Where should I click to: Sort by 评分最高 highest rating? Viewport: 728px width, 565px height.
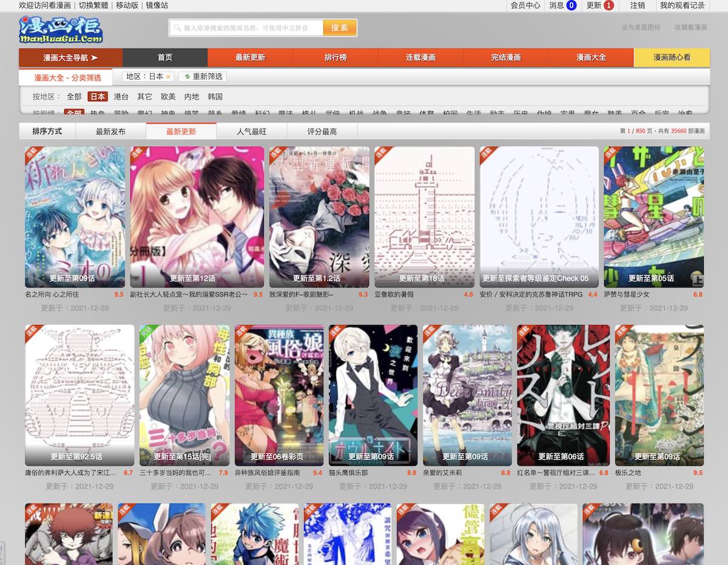322,131
